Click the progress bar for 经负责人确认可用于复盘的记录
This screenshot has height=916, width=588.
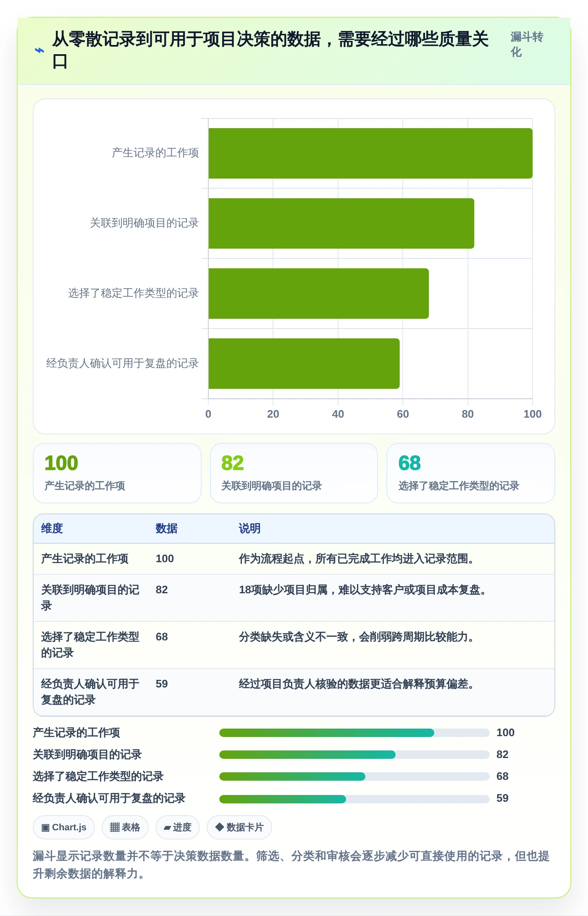tap(354, 798)
